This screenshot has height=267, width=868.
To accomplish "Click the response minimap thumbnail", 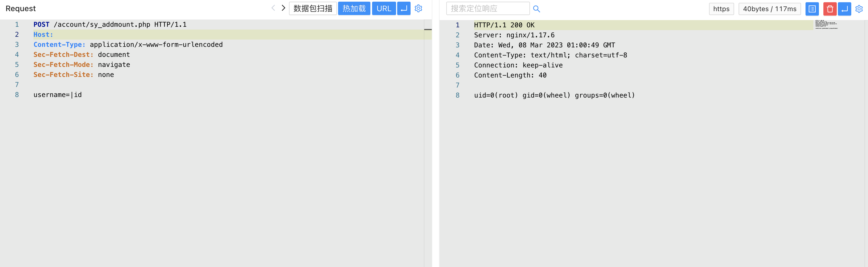I will click(x=826, y=25).
